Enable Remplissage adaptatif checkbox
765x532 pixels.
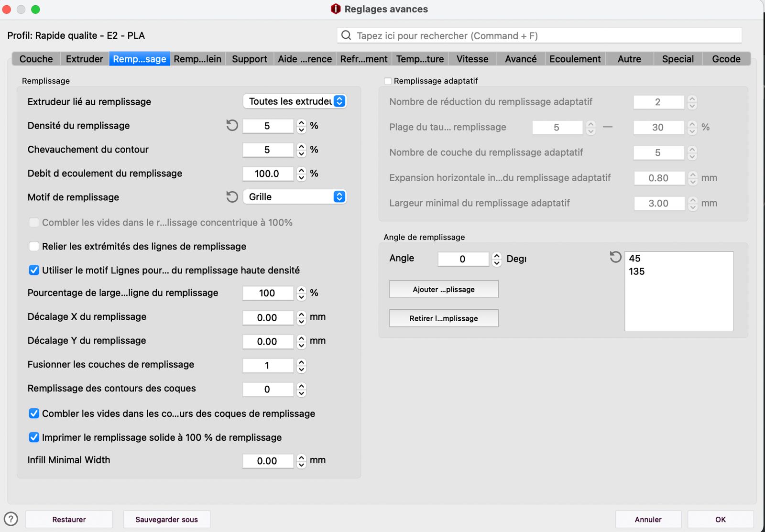tap(388, 81)
